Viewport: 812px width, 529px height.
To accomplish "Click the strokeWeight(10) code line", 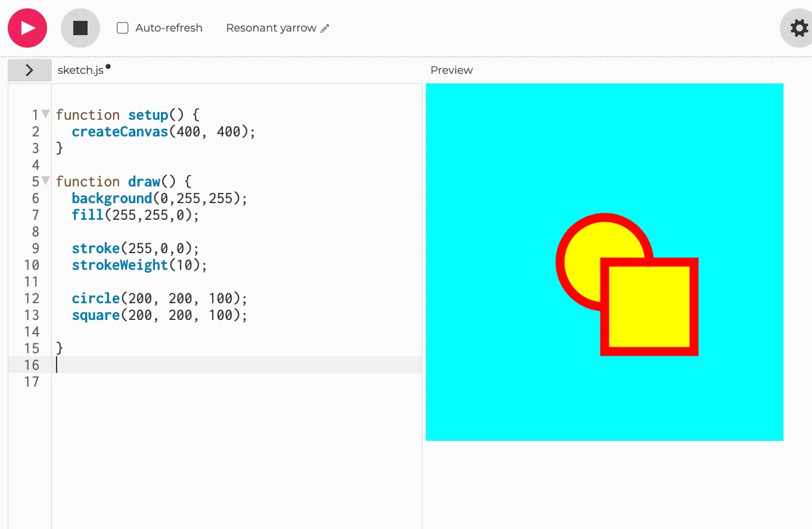I will coord(139,265).
